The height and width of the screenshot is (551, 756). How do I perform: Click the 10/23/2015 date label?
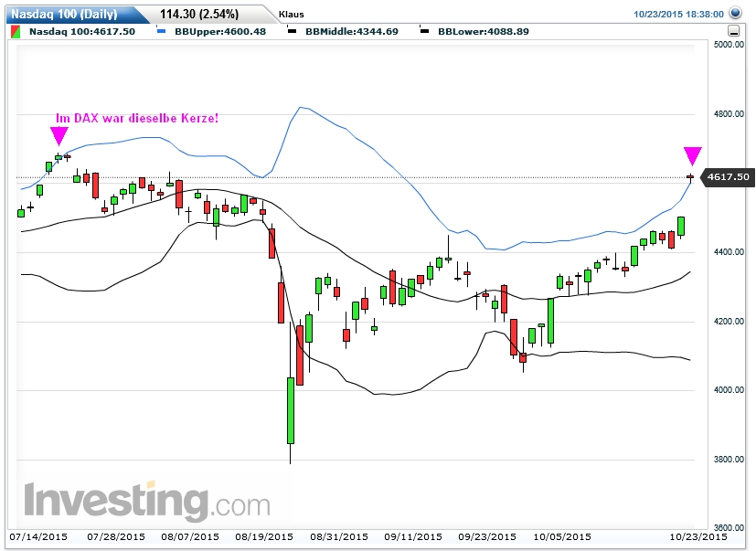click(698, 537)
